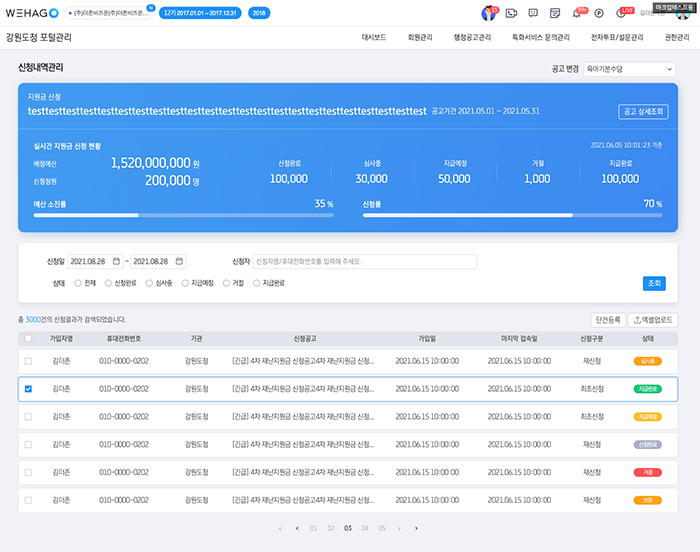Go to next page using pagination arrow
Screen dimensions: 700x552
[x=400, y=528]
